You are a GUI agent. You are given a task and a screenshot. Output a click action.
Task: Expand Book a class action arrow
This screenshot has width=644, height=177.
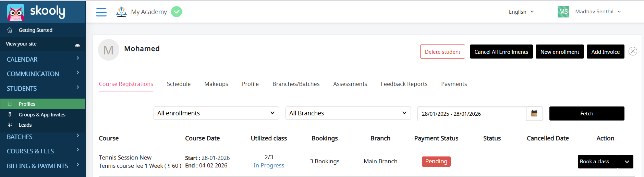(627, 162)
